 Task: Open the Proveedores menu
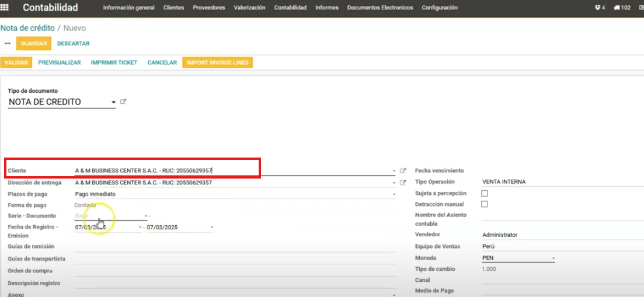tap(209, 8)
